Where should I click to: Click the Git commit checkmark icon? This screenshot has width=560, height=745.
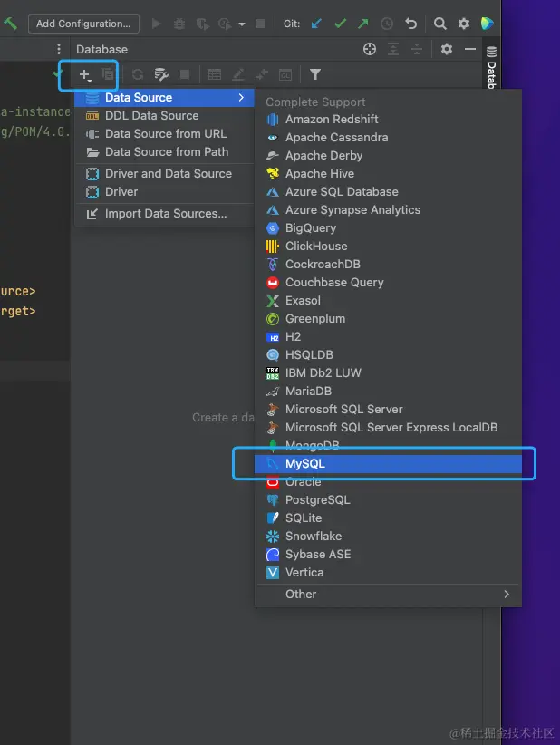click(x=340, y=24)
